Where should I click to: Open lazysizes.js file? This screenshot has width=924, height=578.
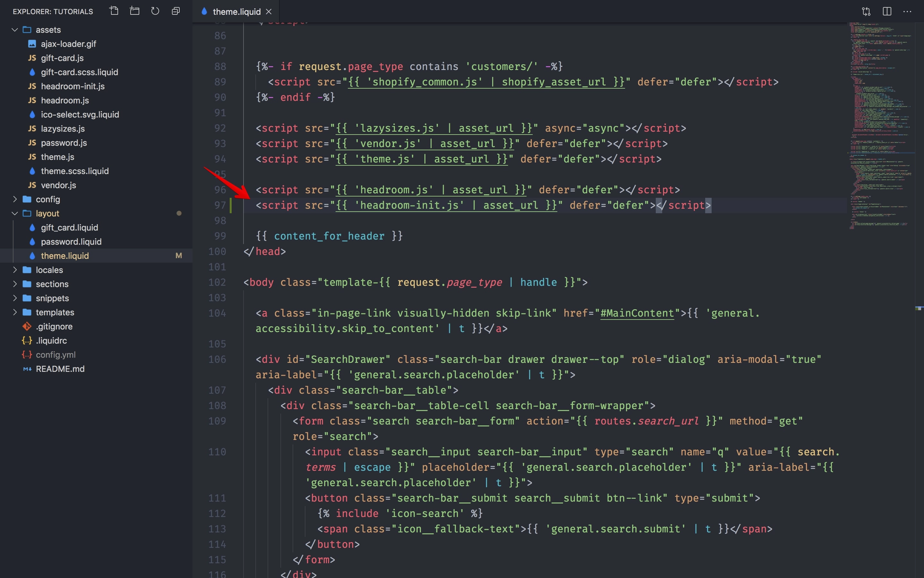click(96, 128)
